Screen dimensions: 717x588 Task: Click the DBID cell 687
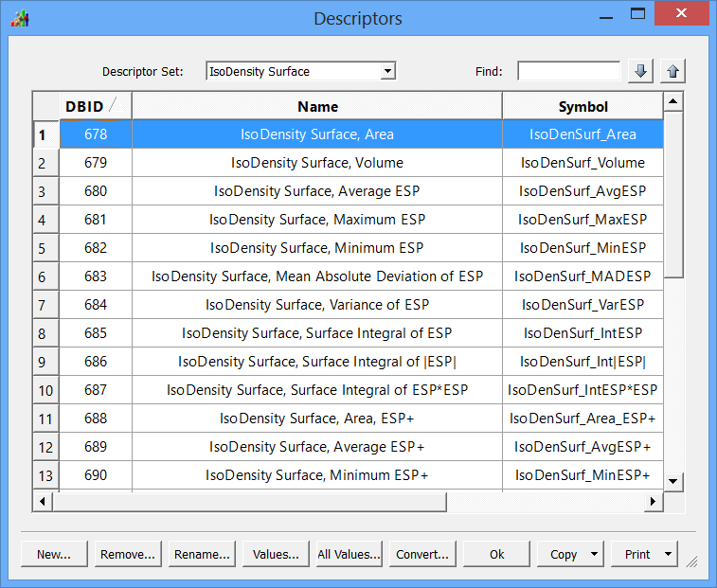[x=96, y=390]
